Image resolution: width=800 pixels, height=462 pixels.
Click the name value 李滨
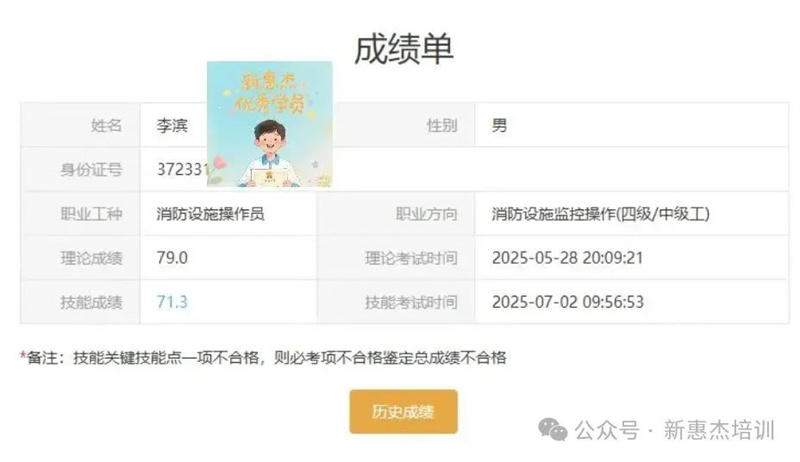coord(172,125)
